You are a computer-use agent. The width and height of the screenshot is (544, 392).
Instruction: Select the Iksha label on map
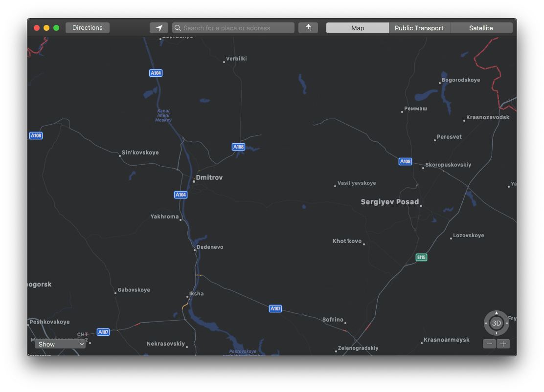point(196,294)
